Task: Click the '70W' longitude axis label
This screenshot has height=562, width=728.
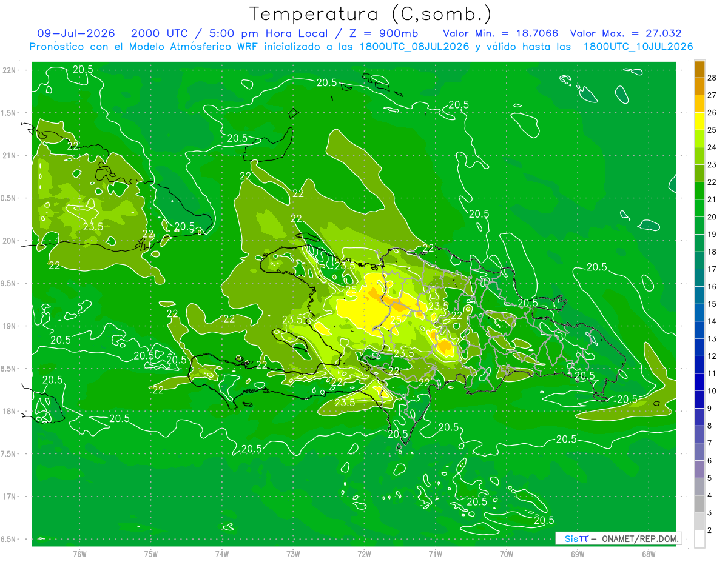Action: 507,554
